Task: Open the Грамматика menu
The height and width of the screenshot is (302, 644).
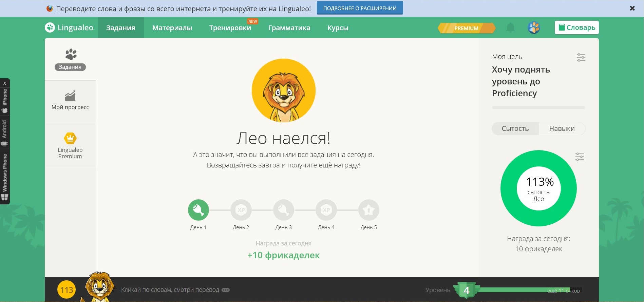Action: click(x=289, y=28)
